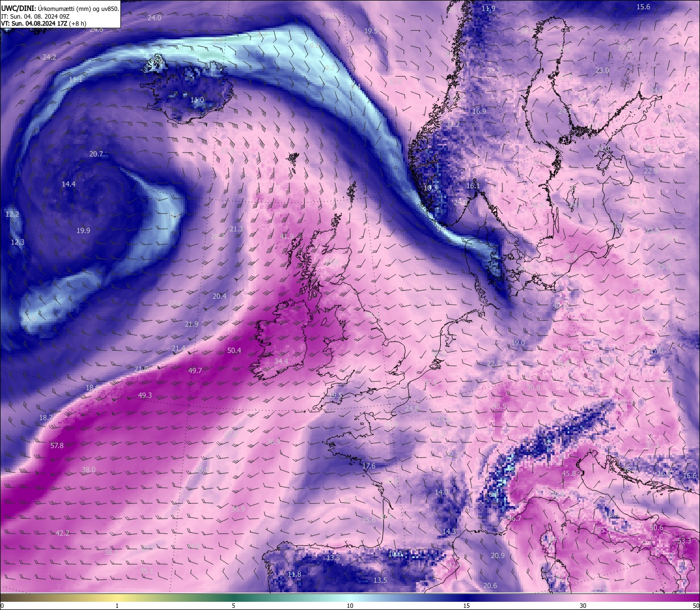Click the 14.4 map value
Viewport: 700px width, 610px height.
click(68, 184)
